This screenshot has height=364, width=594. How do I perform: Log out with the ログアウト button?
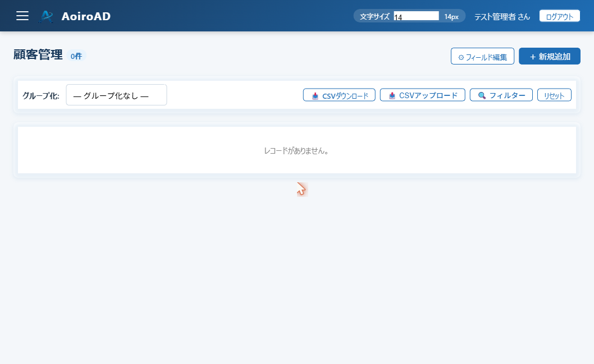click(x=560, y=16)
